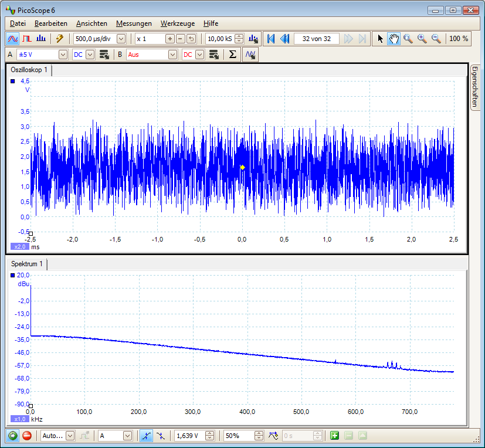The height and width of the screenshot is (448, 485).
Task: Toggle falling edge trigger
Action: click(160, 436)
